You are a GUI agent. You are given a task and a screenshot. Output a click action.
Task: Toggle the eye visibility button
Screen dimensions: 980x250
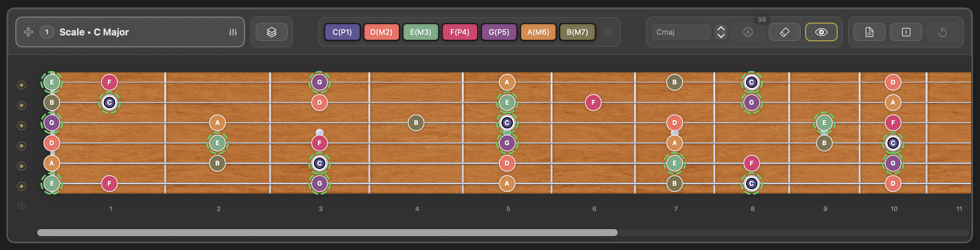pos(821,32)
